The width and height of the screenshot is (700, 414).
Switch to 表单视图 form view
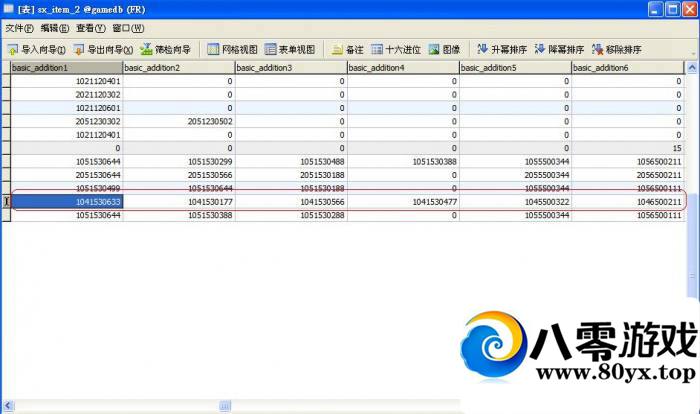290,49
